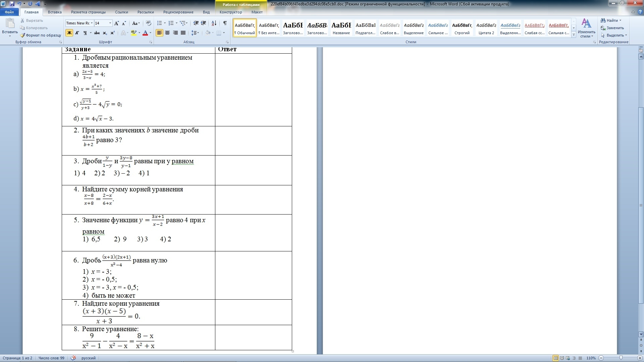
Task: Apply superscript formatting
Action: tap(113, 33)
